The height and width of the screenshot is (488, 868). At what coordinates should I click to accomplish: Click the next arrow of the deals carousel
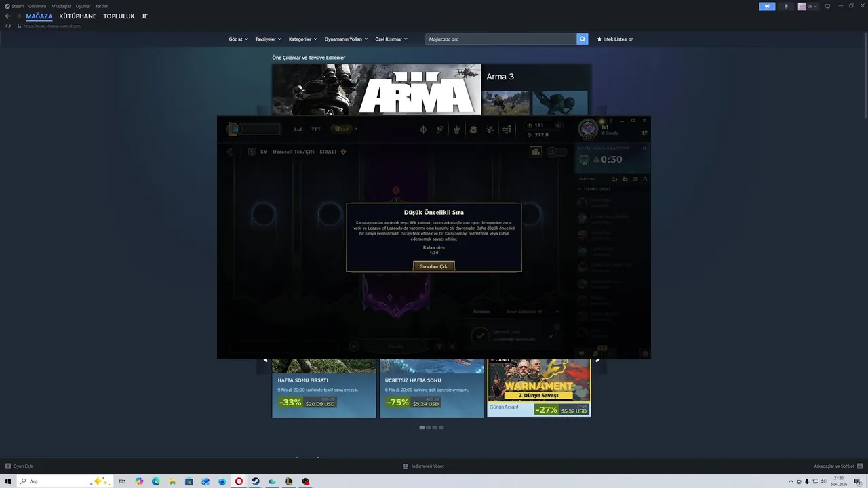click(597, 360)
